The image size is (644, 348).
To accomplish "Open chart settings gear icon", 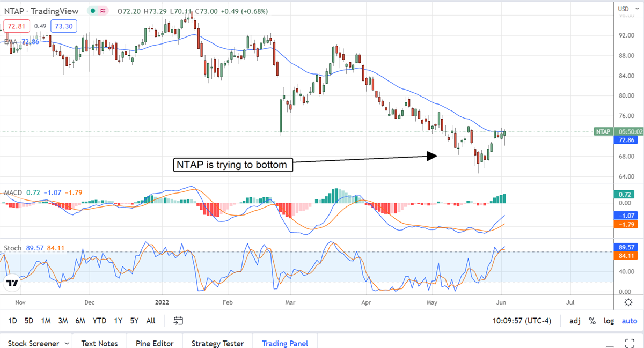I will 628,302.
